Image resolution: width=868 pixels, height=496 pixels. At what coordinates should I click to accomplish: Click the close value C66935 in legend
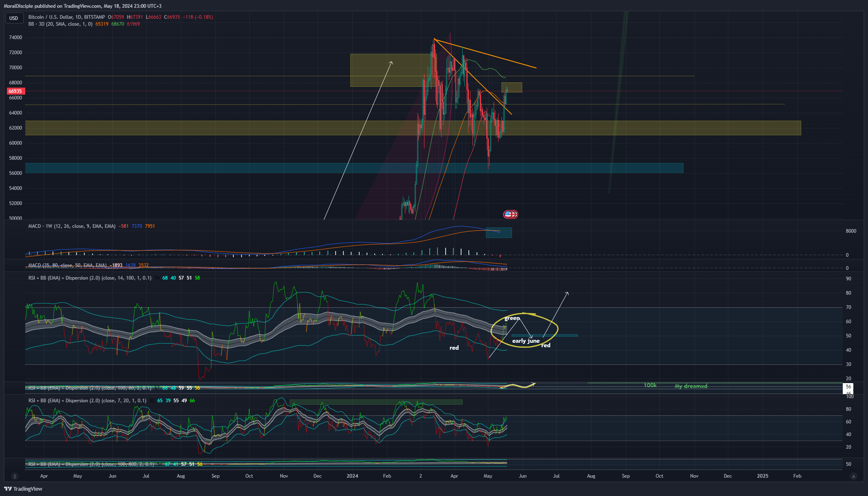click(x=172, y=17)
